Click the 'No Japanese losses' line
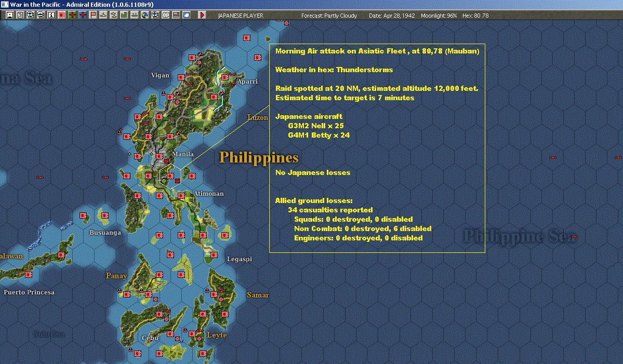 313,173
